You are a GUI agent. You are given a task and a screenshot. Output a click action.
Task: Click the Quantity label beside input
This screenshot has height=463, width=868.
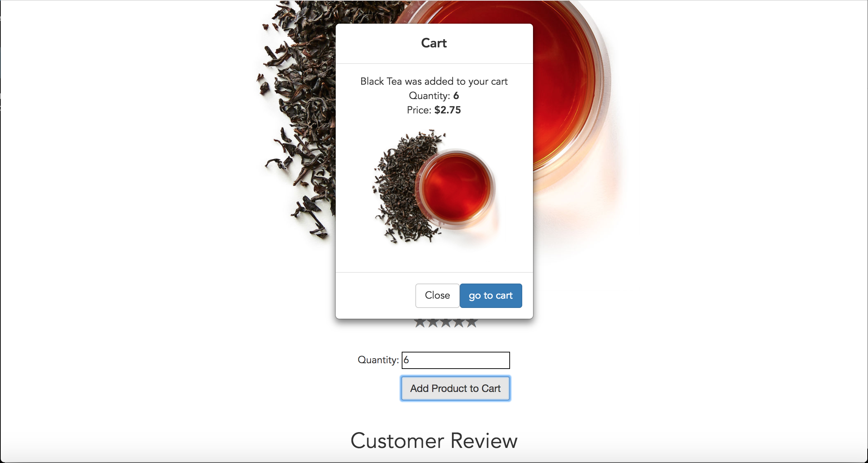(x=378, y=360)
